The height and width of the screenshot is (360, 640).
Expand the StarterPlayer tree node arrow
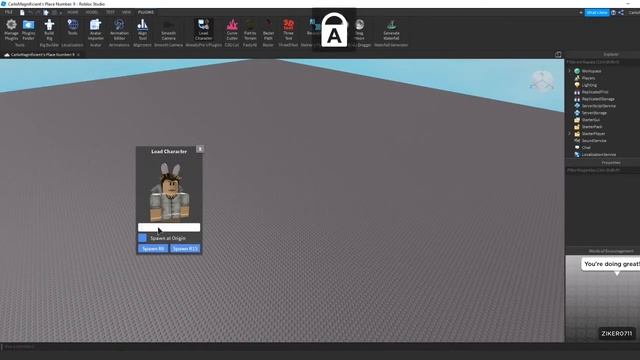point(570,133)
